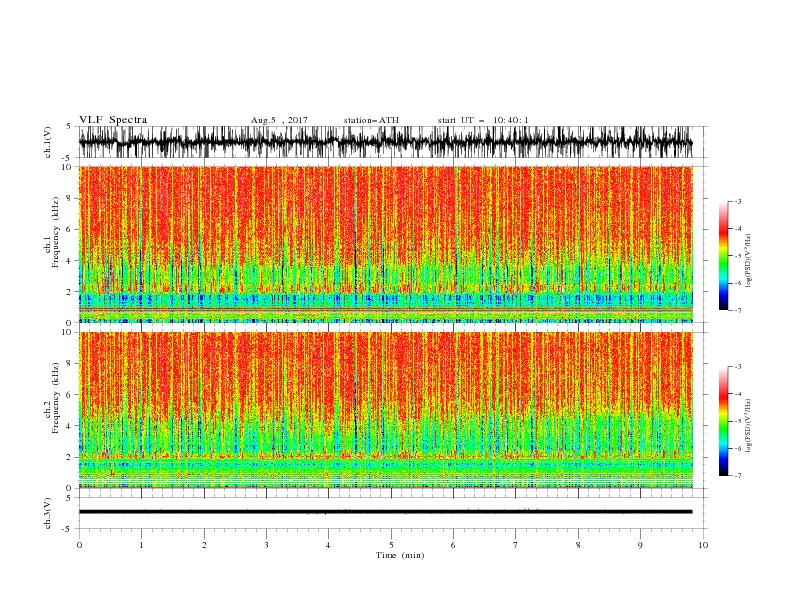Click ch.1 frequency tick label "8"

pos(70,198)
